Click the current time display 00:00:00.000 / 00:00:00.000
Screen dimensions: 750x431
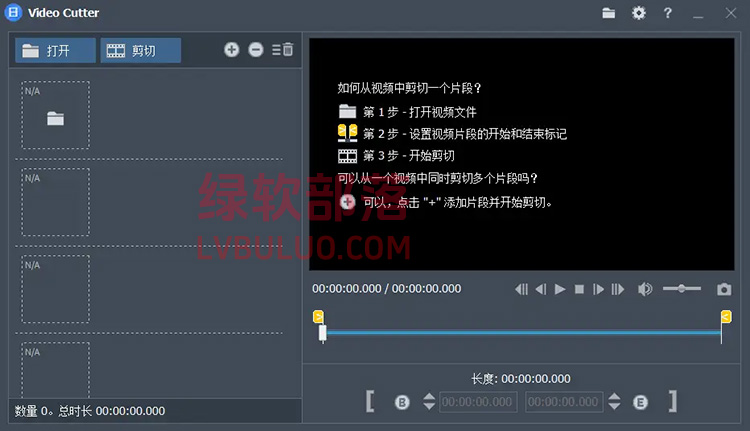386,288
